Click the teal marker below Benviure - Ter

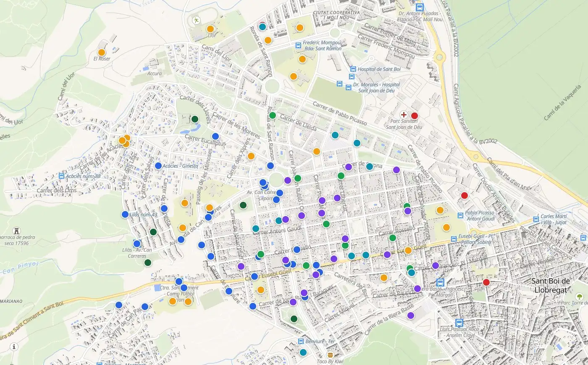click(303, 352)
